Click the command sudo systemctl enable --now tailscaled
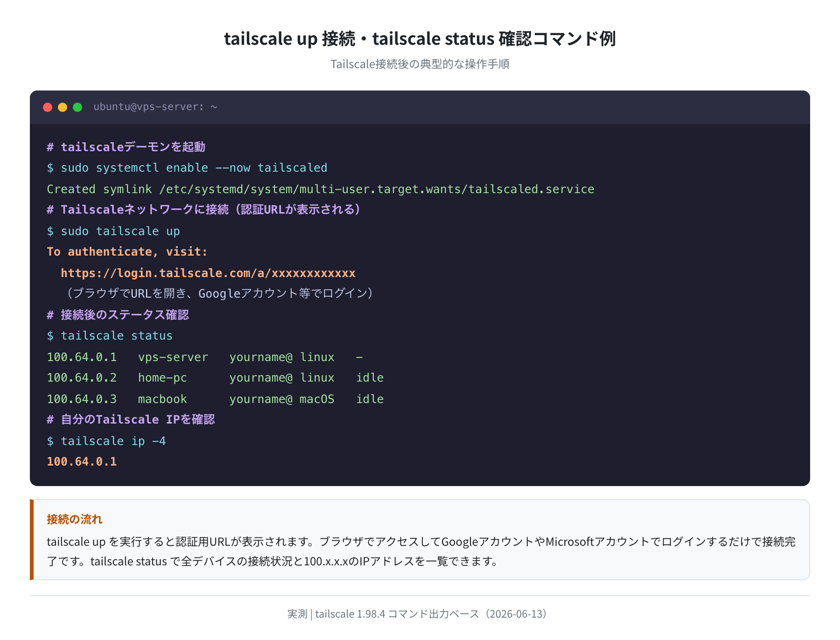Screen dimensions: 840x640 (x=187, y=168)
